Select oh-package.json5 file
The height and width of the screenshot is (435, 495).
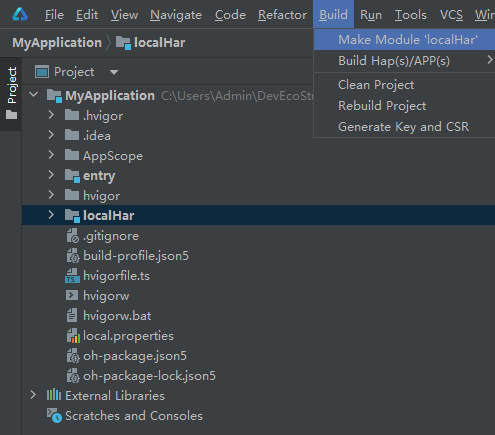[135, 356]
